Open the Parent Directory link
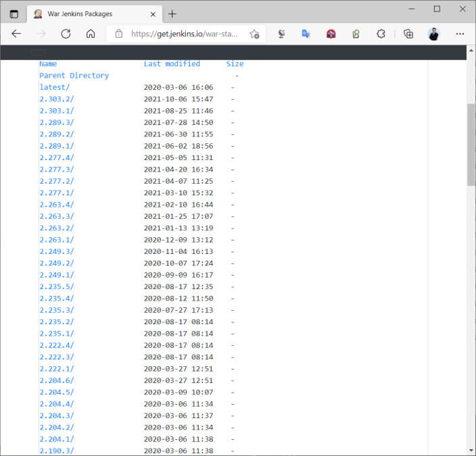This screenshot has width=476, height=456. click(x=74, y=76)
